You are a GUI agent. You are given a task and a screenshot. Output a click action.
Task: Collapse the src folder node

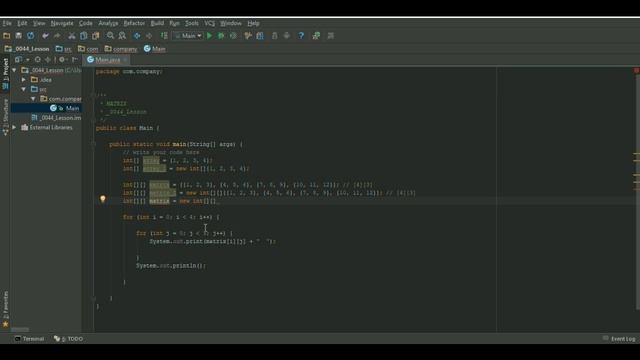pos(24,89)
